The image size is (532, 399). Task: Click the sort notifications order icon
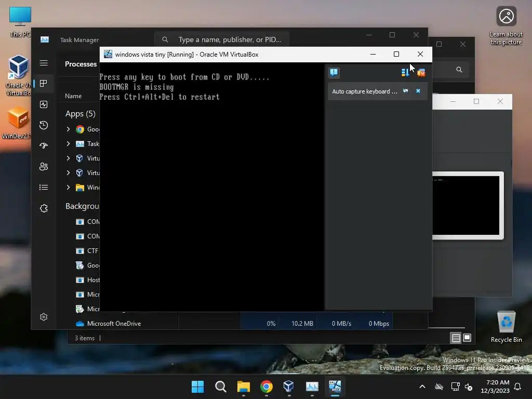click(x=405, y=73)
